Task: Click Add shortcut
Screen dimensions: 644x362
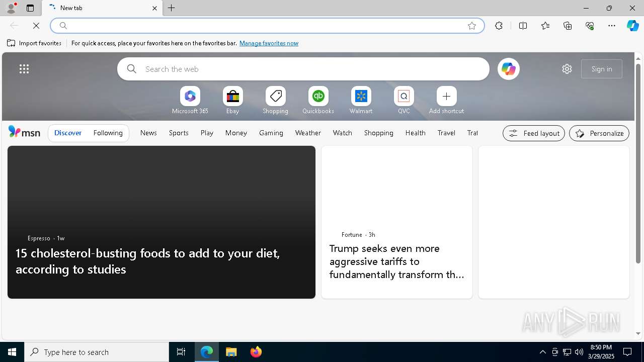Action: [447, 101]
